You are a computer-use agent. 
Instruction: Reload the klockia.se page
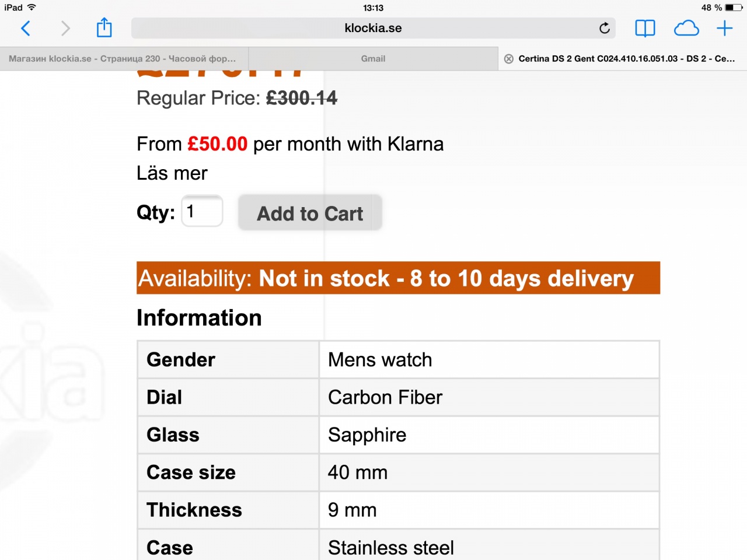pos(605,28)
